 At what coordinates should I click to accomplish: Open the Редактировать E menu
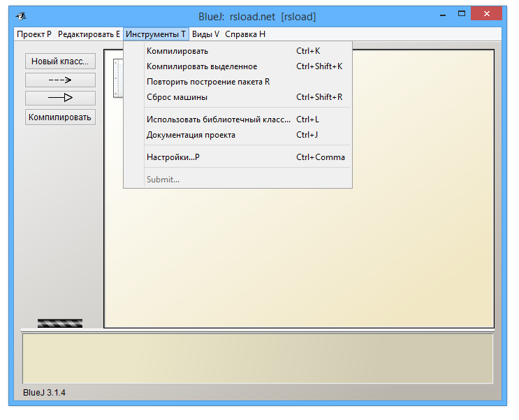click(x=89, y=34)
